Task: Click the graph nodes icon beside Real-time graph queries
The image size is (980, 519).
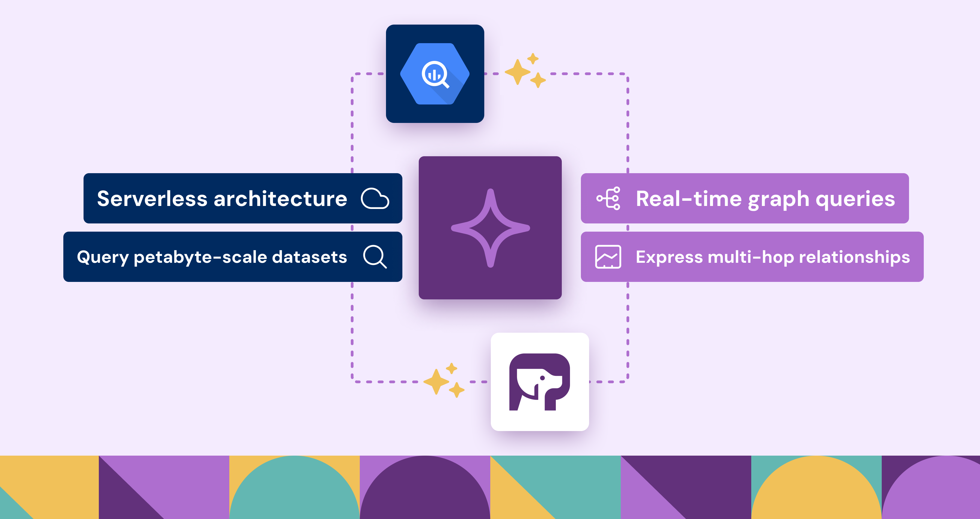Action: 608,198
